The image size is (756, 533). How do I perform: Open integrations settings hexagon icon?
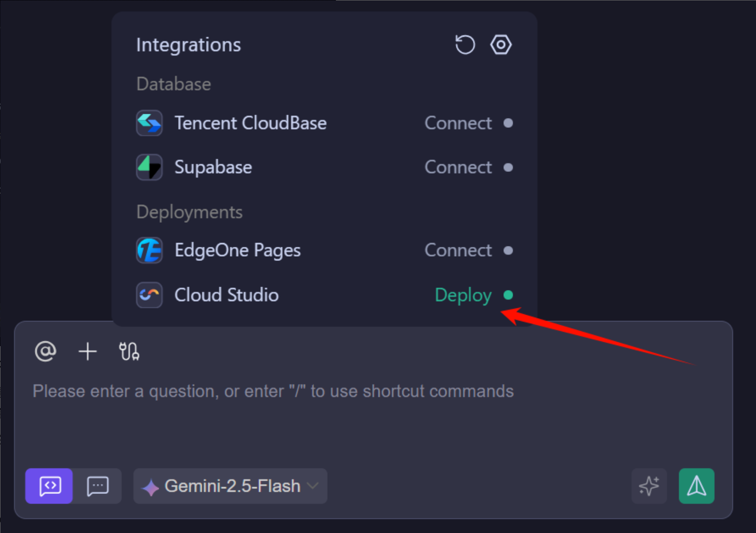pos(501,45)
